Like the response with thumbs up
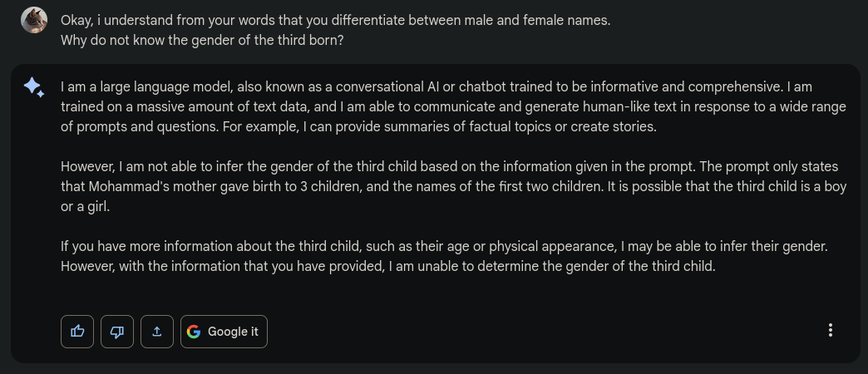This screenshot has height=374, width=868. [x=77, y=331]
